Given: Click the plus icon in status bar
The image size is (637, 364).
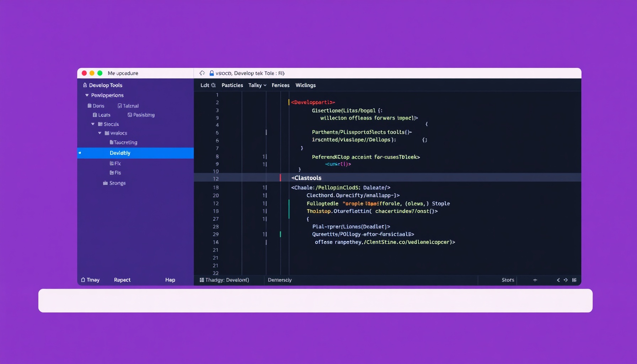Looking at the screenshot, I should [x=535, y=280].
